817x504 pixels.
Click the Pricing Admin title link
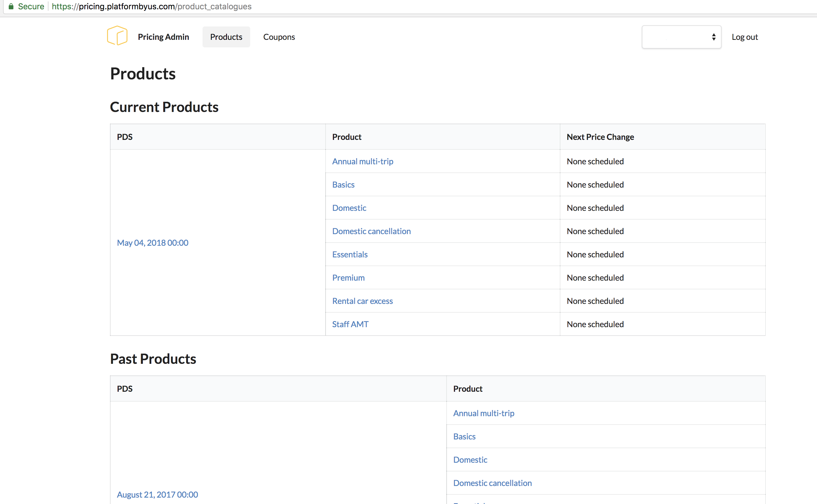click(163, 37)
